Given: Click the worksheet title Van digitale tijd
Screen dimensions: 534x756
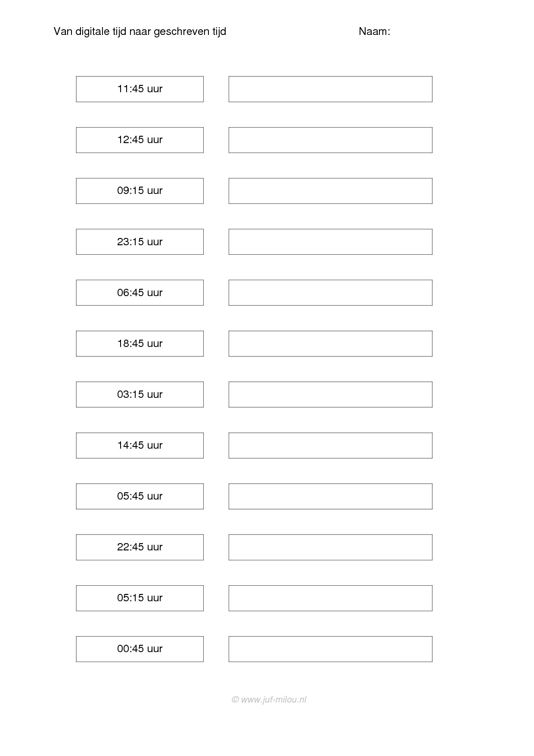Looking at the screenshot, I should tap(140, 31).
